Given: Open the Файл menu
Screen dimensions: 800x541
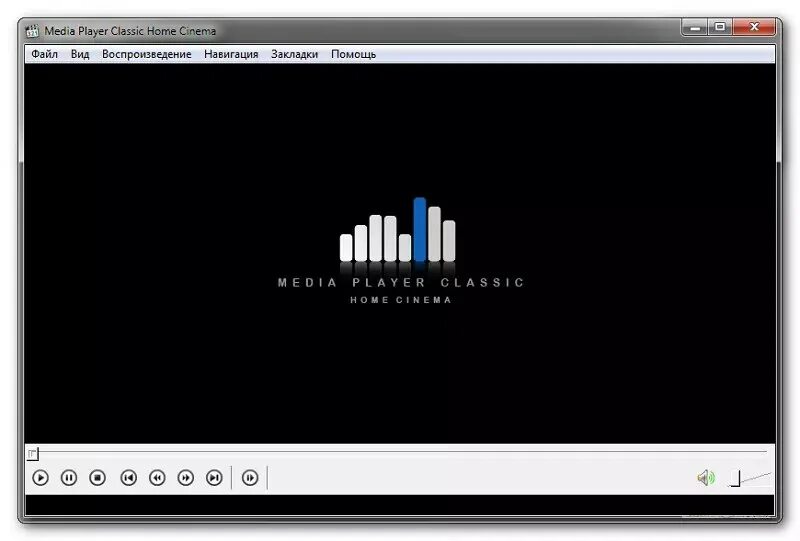Looking at the screenshot, I should pyautogui.click(x=44, y=54).
